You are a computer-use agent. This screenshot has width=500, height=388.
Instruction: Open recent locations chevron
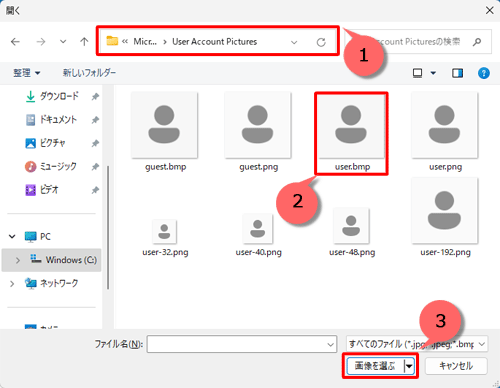[x=63, y=42]
